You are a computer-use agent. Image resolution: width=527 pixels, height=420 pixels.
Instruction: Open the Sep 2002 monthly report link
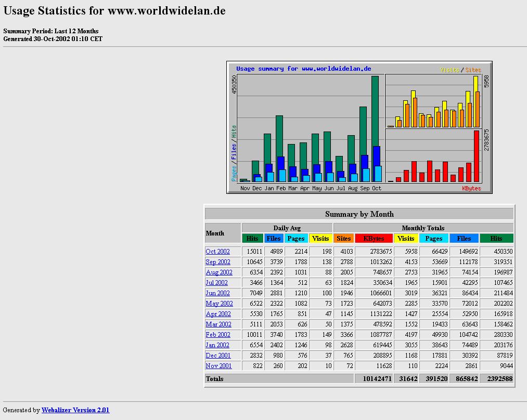(217, 262)
